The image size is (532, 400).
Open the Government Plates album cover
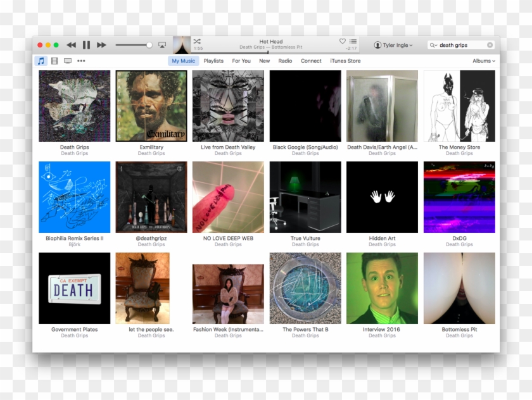[x=74, y=288]
